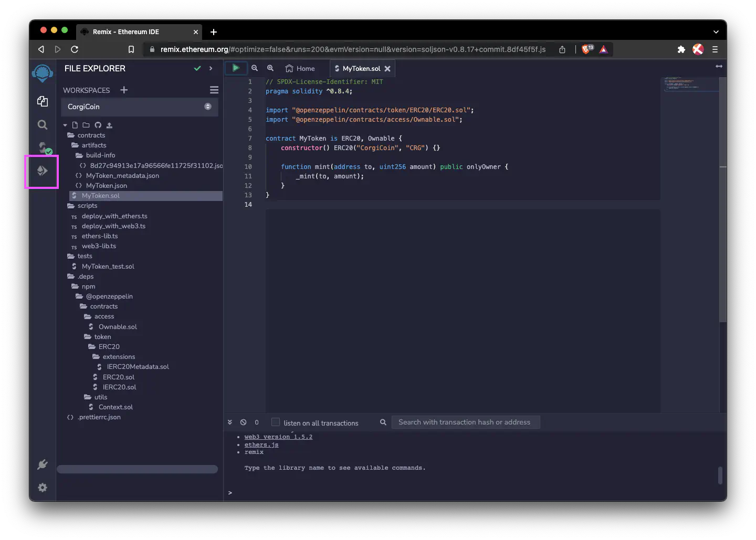
Task: Close the MyToken.sol editor tab
Action: click(387, 69)
